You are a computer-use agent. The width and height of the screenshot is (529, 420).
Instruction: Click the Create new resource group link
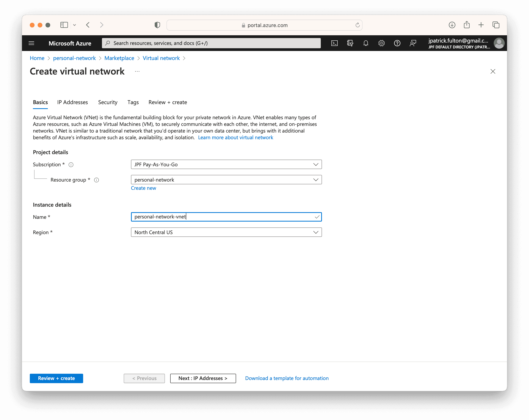coord(143,188)
